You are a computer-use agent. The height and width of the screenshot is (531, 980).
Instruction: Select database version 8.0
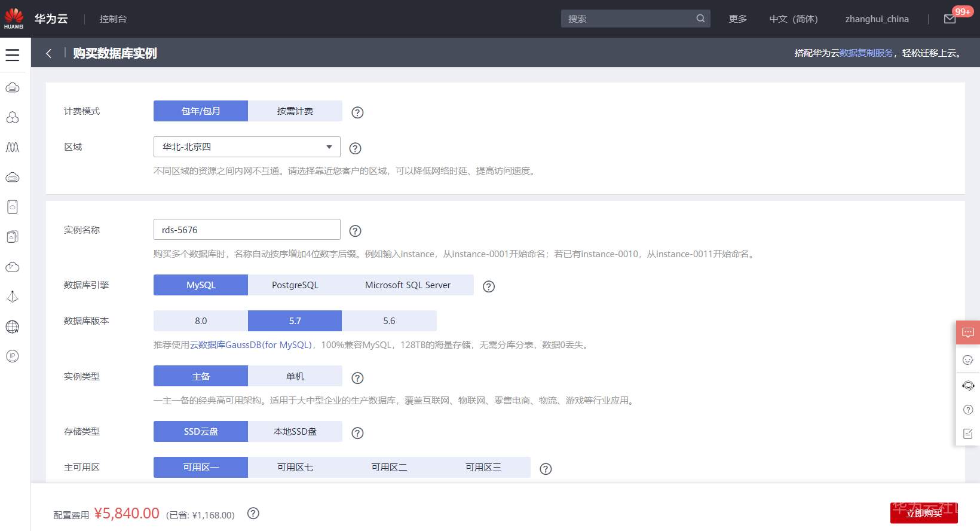coord(201,321)
